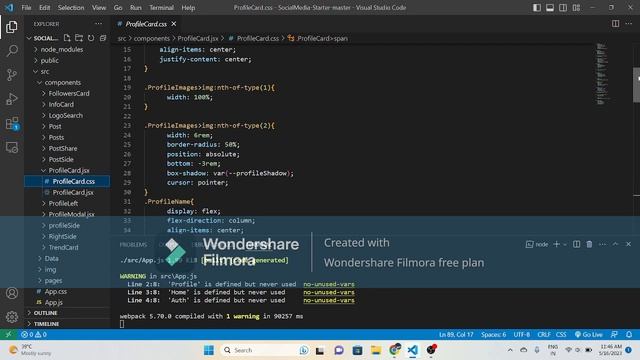Toggle secondary side bar layout button
640x360 pixels.
click(563, 7)
